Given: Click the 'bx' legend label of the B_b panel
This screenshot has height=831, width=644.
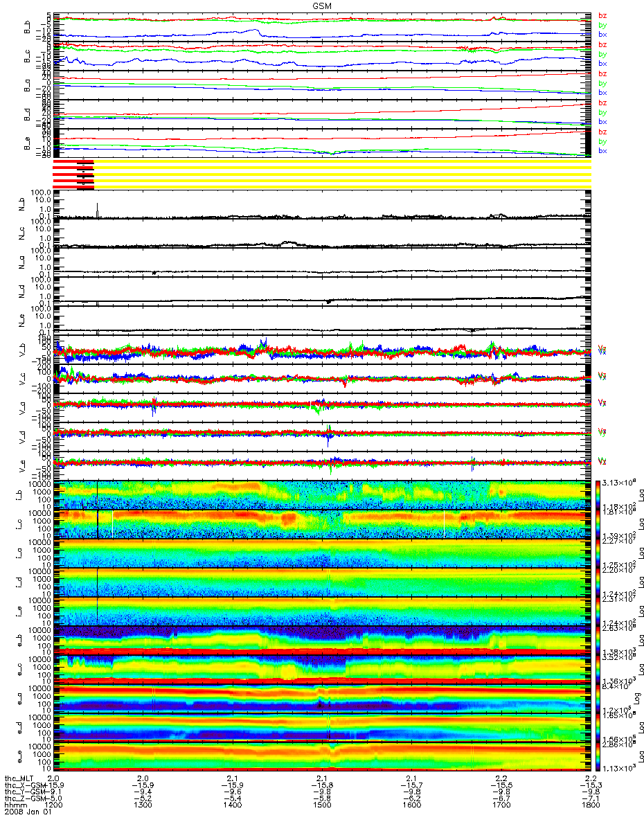Looking at the screenshot, I should pos(602,33).
